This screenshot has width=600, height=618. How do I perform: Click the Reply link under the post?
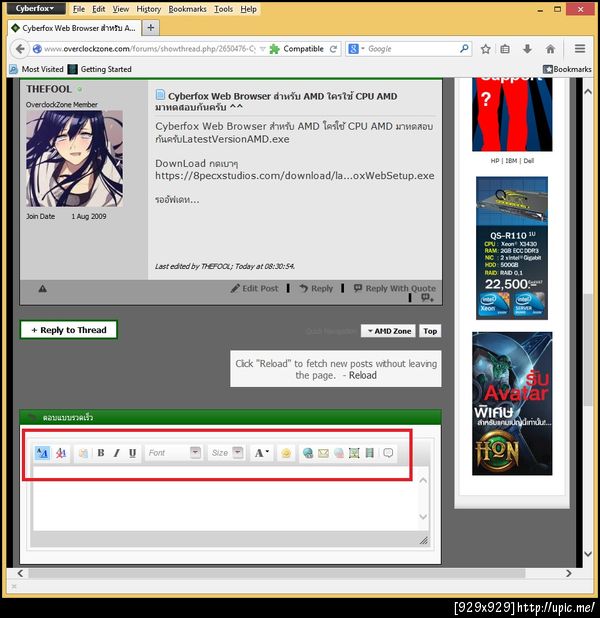tap(316, 289)
